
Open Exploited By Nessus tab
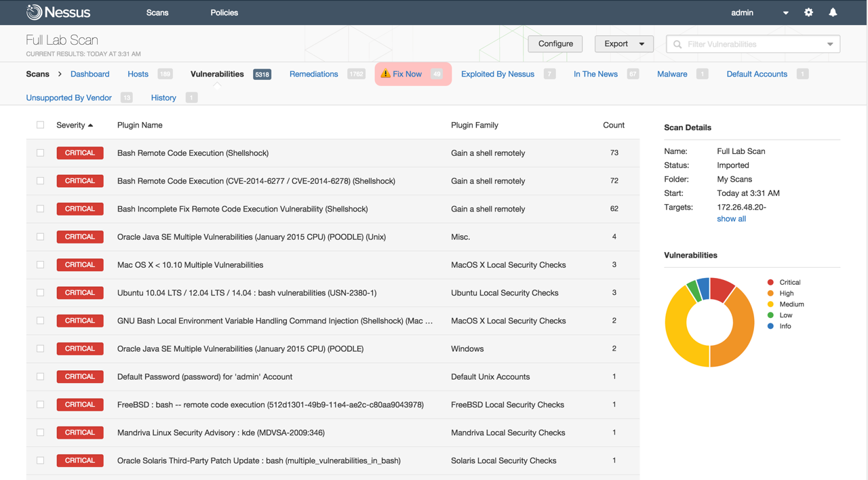coord(498,74)
